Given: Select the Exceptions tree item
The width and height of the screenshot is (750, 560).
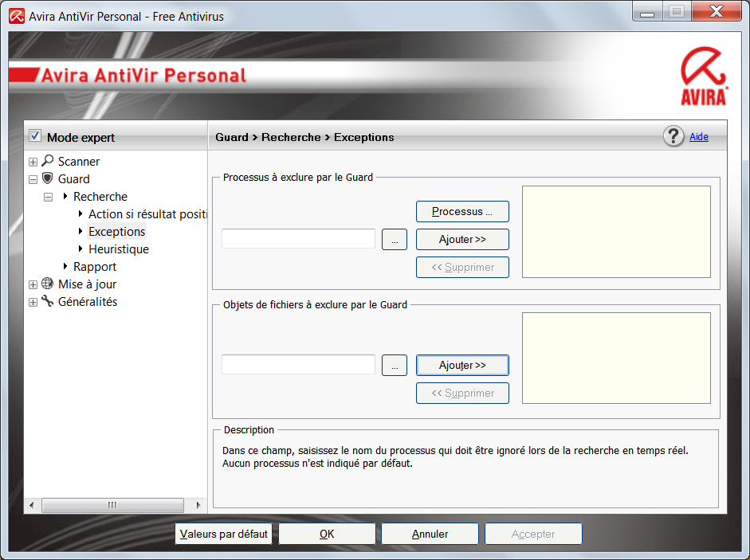Looking at the screenshot, I should (x=116, y=232).
